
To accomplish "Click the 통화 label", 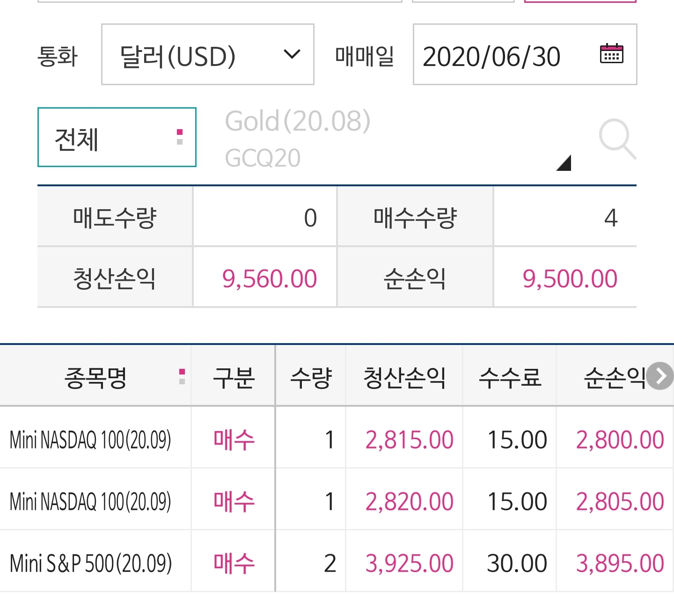I will (x=57, y=56).
